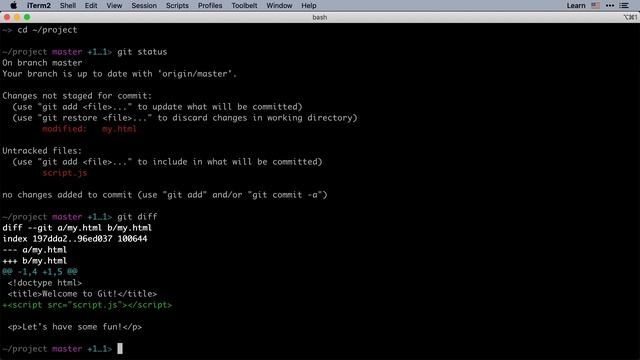The height and width of the screenshot is (360, 640).
Task: Click the 'cd ~/project' command line
Action: (x=47, y=30)
